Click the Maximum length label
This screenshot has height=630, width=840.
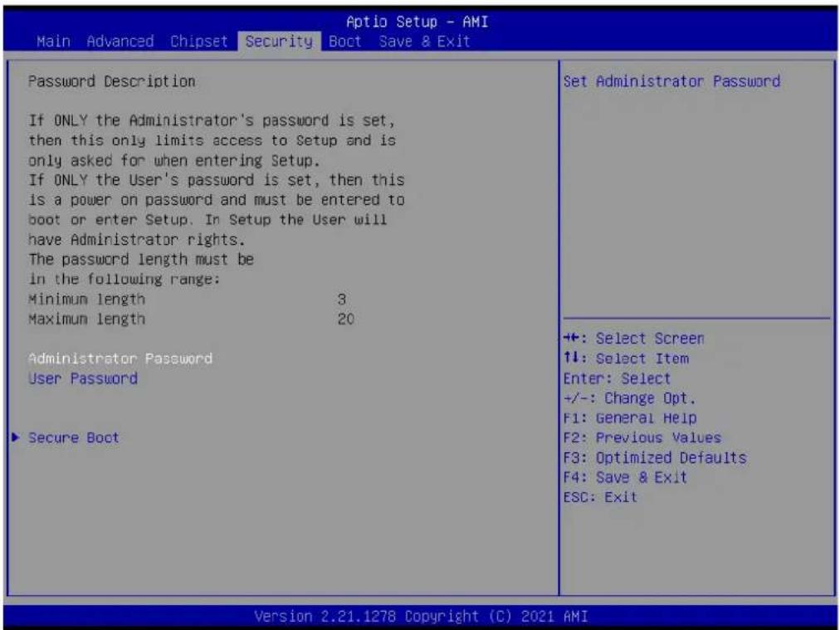86,319
